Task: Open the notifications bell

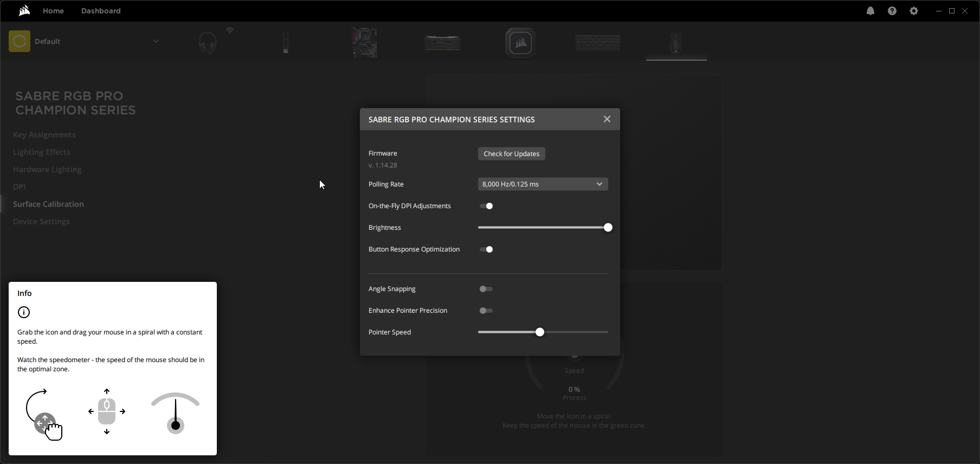Action: [x=871, y=11]
